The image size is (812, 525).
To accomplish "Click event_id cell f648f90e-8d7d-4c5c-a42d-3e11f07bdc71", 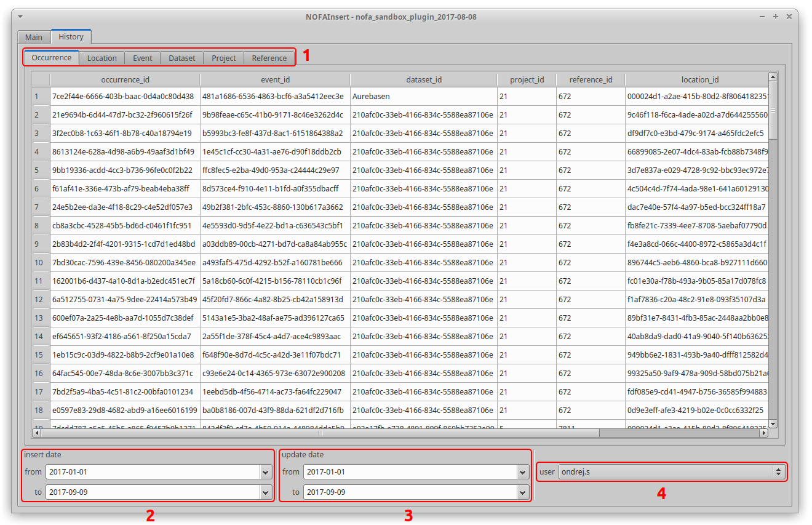I will pyautogui.click(x=276, y=355).
